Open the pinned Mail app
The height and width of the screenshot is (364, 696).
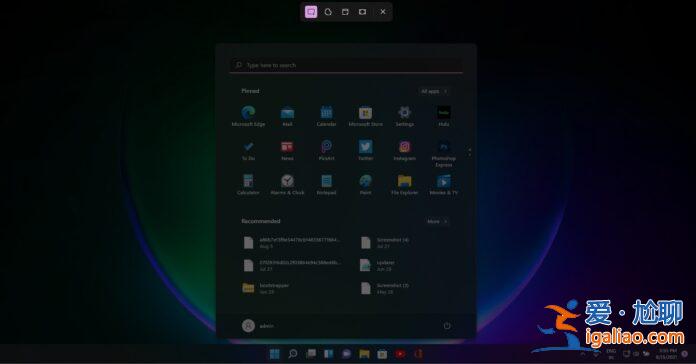pos(288,116)
